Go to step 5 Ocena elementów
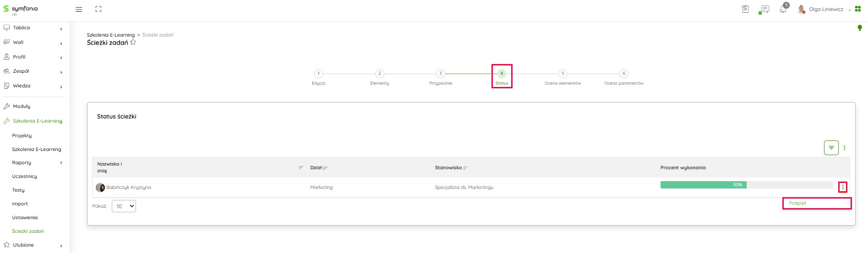The height and width of the screenshot is (253, 868). [x=562, y=74]
